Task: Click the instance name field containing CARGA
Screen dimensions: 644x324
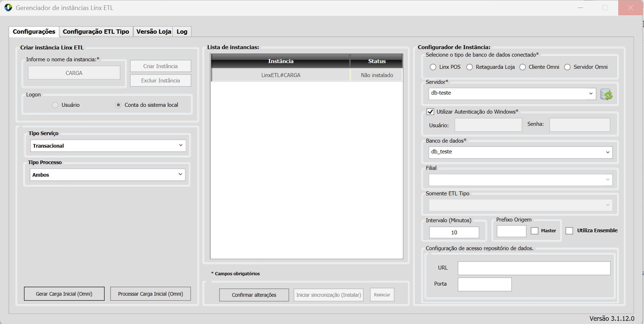Action: click(x=74, y=73)
